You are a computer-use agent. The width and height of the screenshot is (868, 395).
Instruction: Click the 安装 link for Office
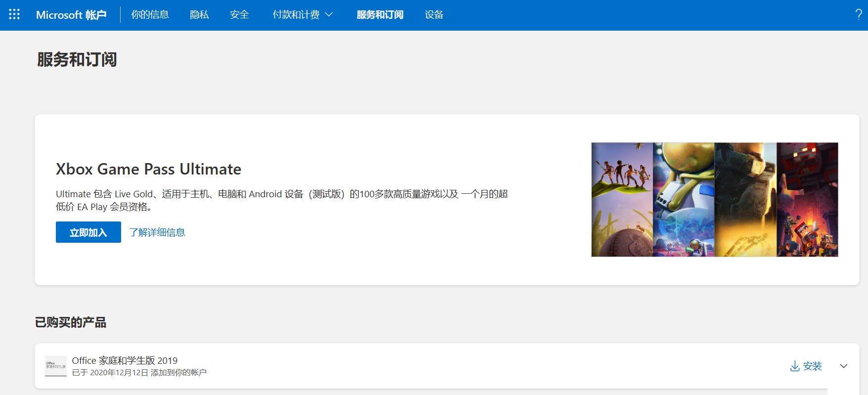coord(812,366)
